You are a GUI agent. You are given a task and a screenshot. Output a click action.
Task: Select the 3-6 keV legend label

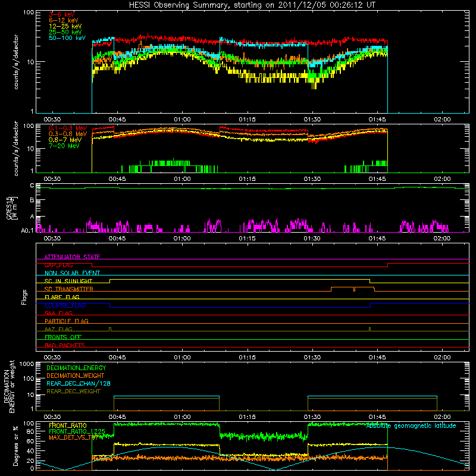tap(61, 14)
